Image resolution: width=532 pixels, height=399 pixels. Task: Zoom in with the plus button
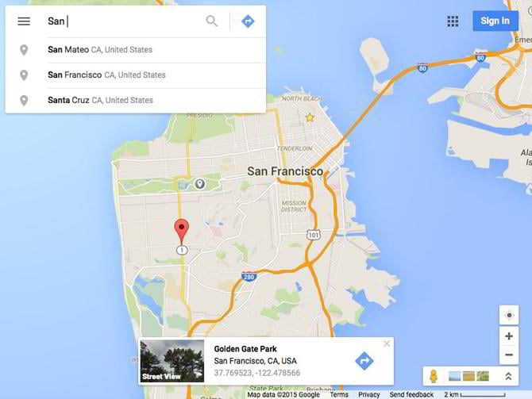[509, 336]
